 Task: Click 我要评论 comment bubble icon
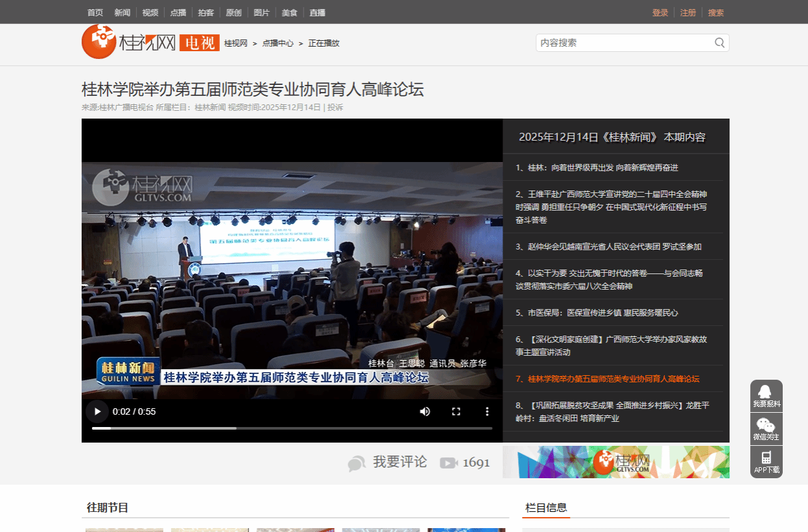(x=357, y=463)
